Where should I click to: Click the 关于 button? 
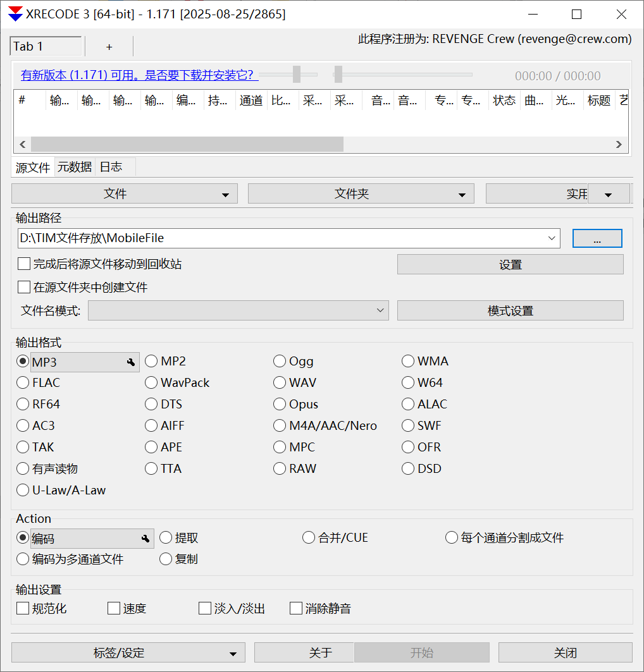[304, 652]
